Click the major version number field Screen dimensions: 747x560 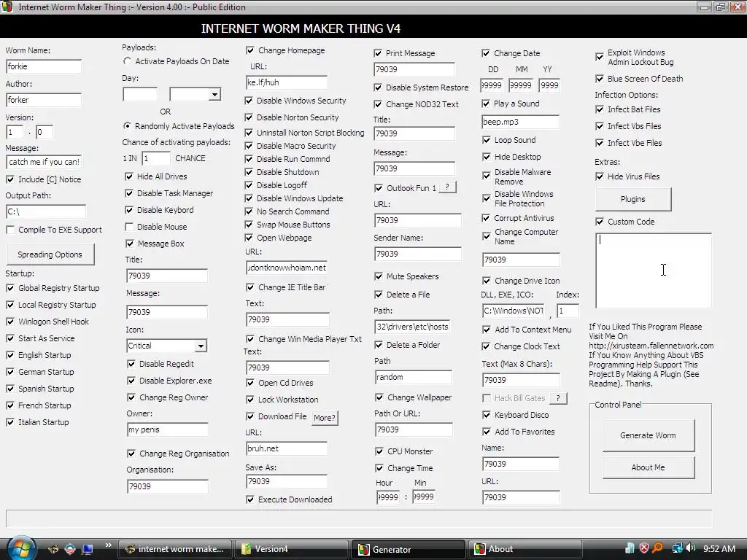click(15, 132)
